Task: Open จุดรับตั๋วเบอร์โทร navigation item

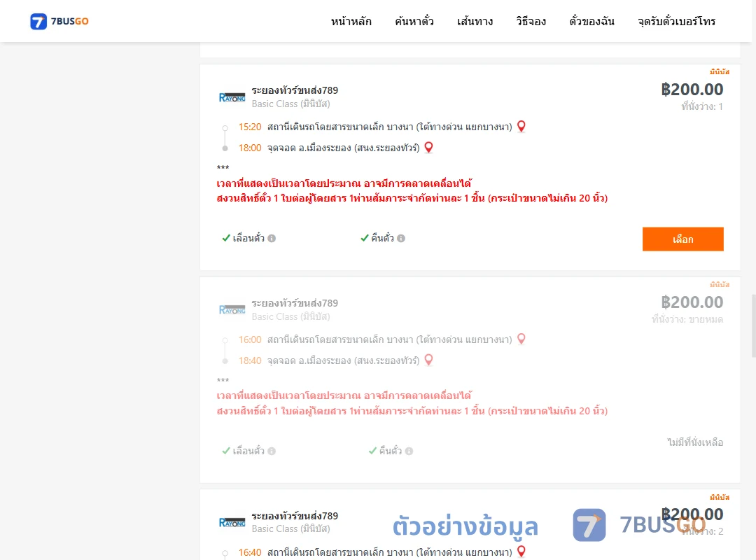Action: (x=676, y=21)
